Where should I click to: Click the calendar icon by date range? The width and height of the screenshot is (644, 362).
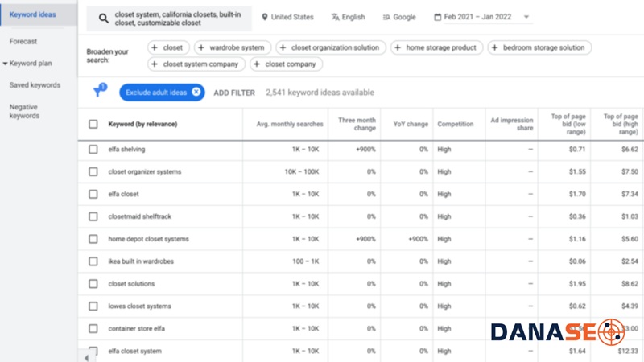pyautogui.click(x=437, y=17)
